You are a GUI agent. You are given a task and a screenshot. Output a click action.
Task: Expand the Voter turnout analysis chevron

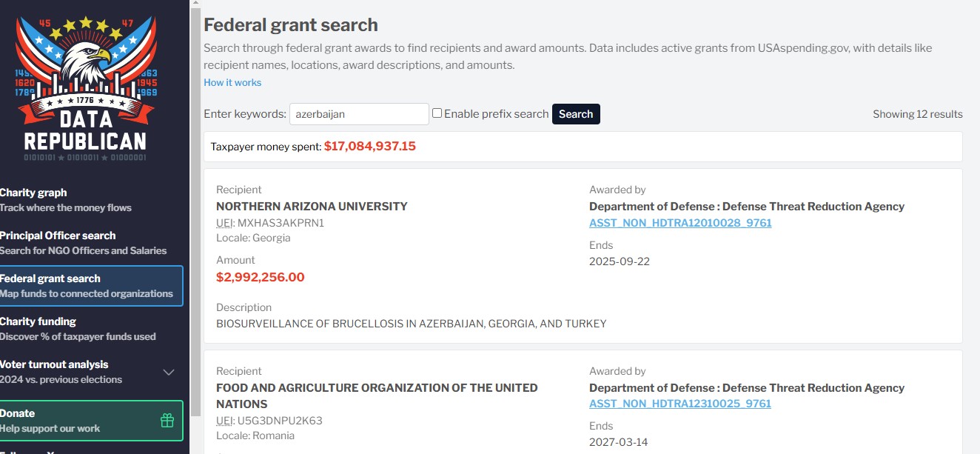coord(169,372)
